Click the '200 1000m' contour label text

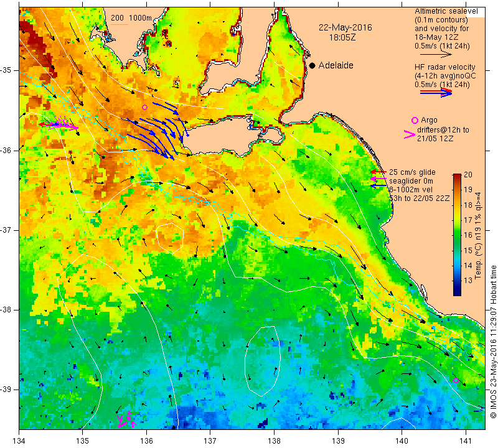pos(131,18)
